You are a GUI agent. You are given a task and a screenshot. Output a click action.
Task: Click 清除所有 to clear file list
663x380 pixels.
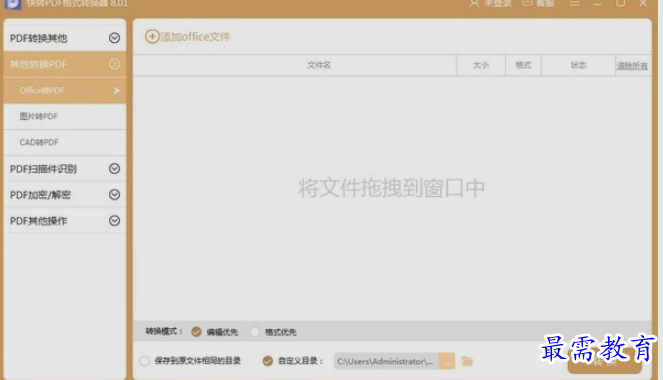632,66
